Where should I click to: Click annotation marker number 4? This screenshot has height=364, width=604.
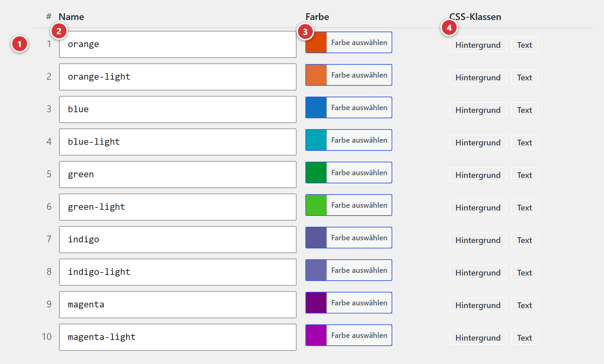pyautogui.click(x=449, y=28)
